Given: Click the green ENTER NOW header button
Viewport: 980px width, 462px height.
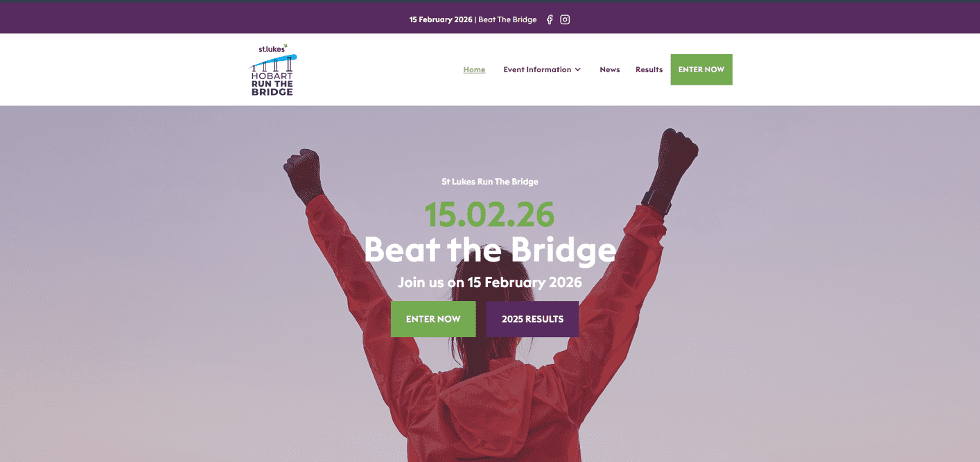Looking at the screenshot, I should 701,69.
